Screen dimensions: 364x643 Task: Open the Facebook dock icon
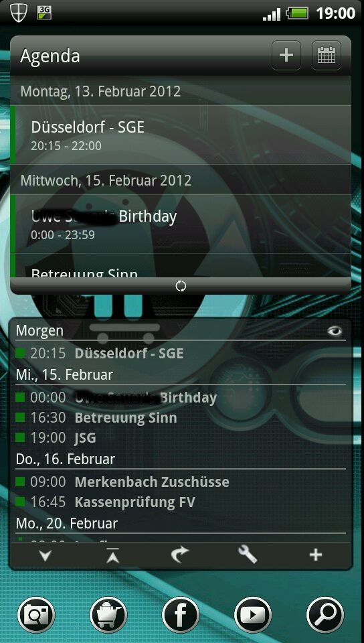pyautogui.click(x=181, y=615)
